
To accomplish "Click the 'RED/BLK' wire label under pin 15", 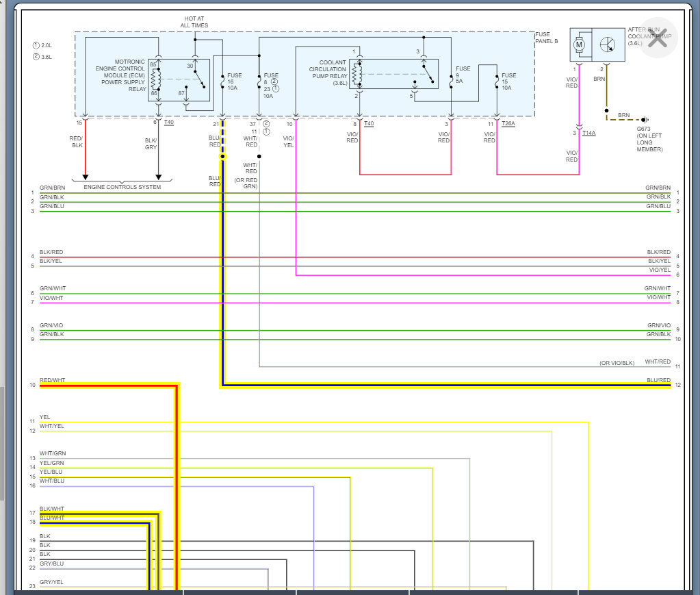I will pos(76,142).
